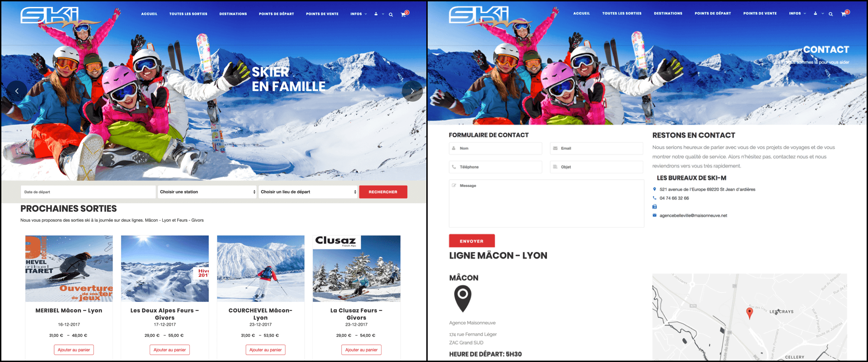
Task: Add MERIBEL Mâcon – Lyon to the cart
Action: [74, 350]
